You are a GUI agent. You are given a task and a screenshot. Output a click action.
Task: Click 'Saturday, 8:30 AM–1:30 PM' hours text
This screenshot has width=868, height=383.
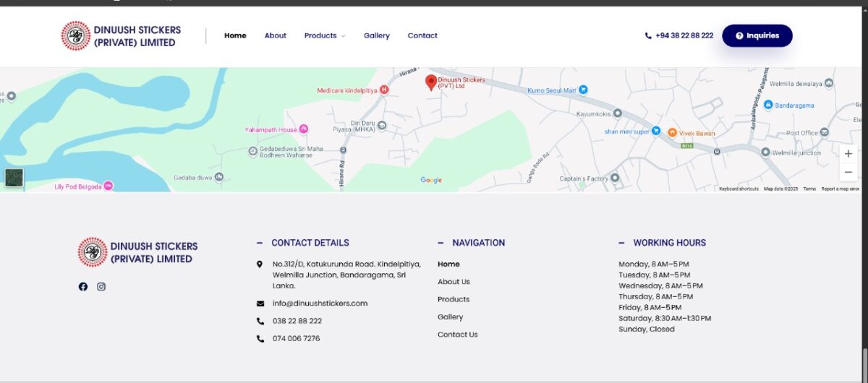[x=665, y=319]
